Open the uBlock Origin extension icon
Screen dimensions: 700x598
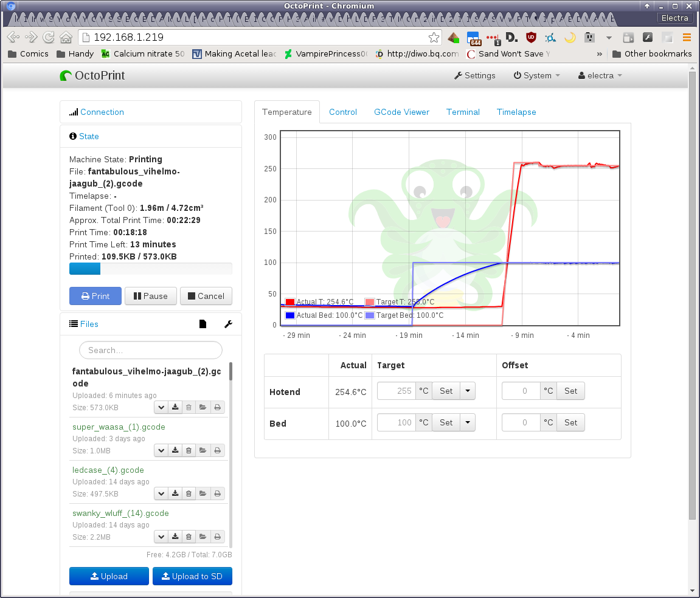tap(531, 38)
